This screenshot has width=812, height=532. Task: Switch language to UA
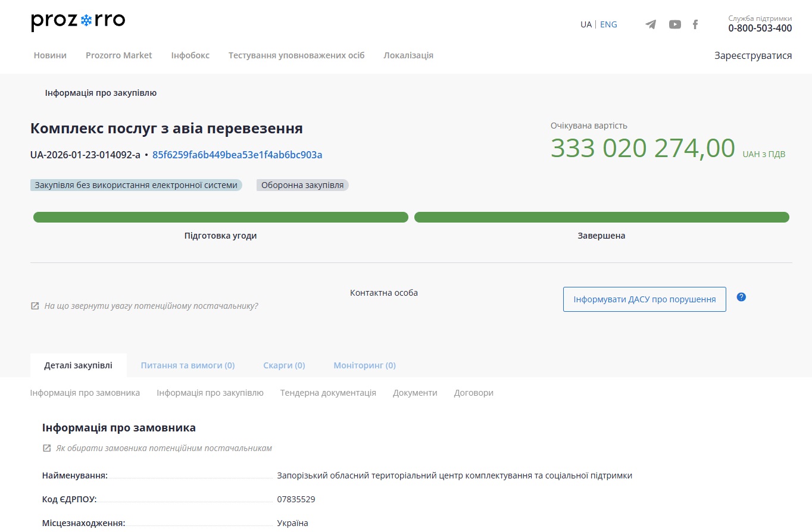(586, 24)
